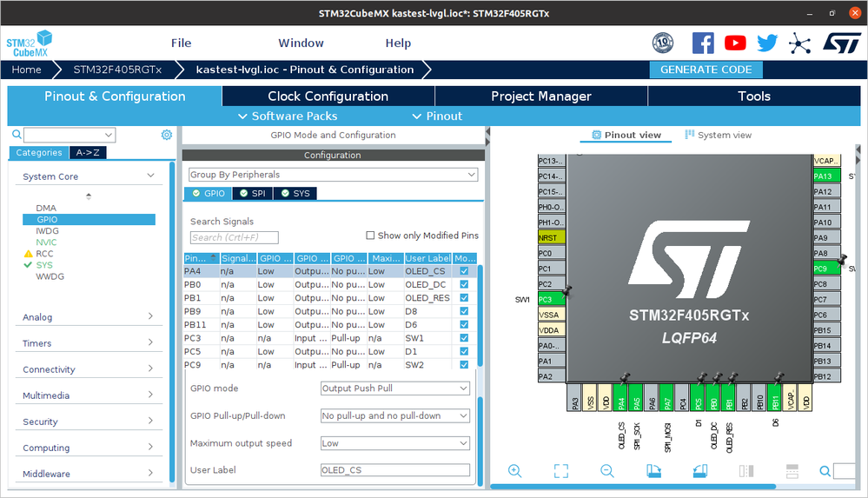Viewport: 868px width, 498px height.
Task: Show the A->Z peripheral list
Action: pos(88,152)
